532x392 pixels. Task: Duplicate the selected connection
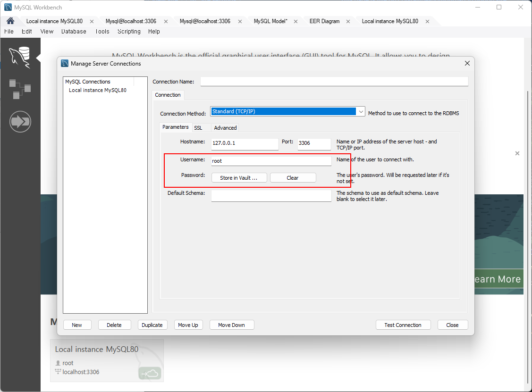pos(152,325)
